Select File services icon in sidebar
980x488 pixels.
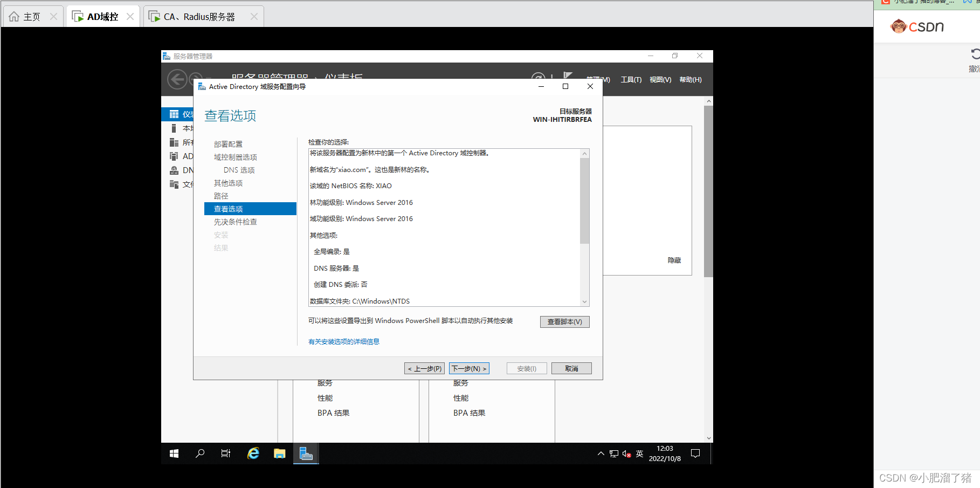pos(174,184)
